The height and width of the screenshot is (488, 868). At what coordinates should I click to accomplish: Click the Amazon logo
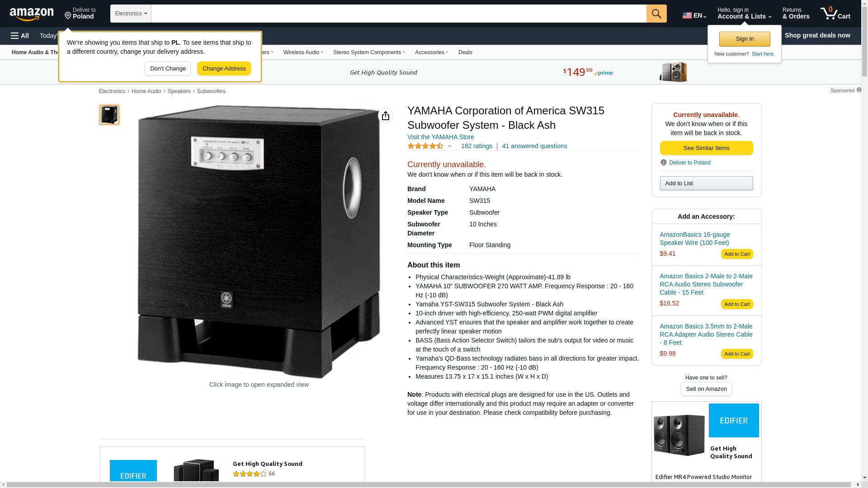tap(32, 14)
